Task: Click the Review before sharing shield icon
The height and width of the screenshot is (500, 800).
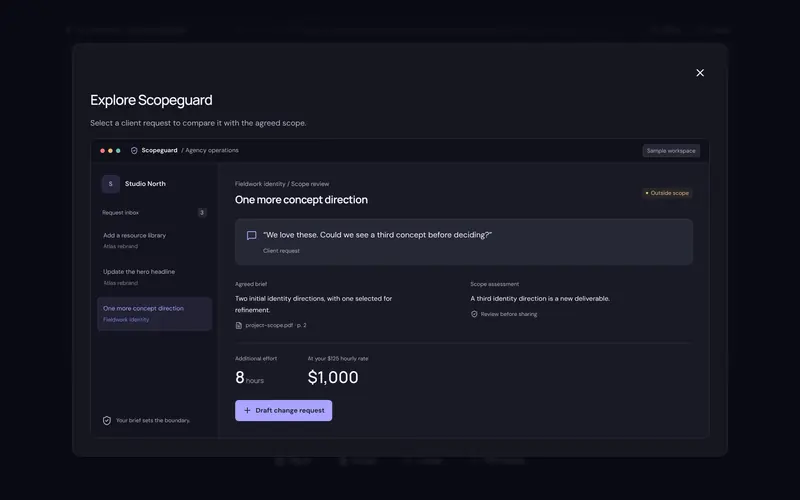Action: (x=474, y=314)
